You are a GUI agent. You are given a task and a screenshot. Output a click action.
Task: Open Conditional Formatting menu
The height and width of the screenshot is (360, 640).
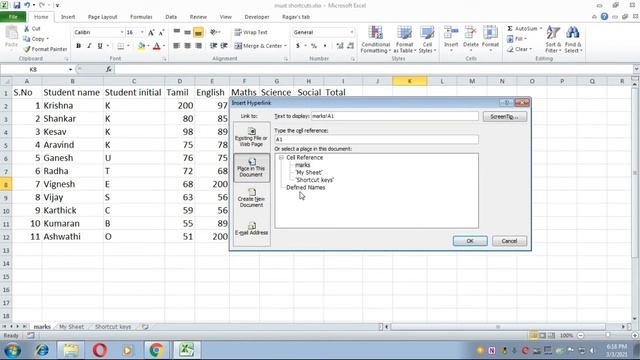tap(376, 39)
